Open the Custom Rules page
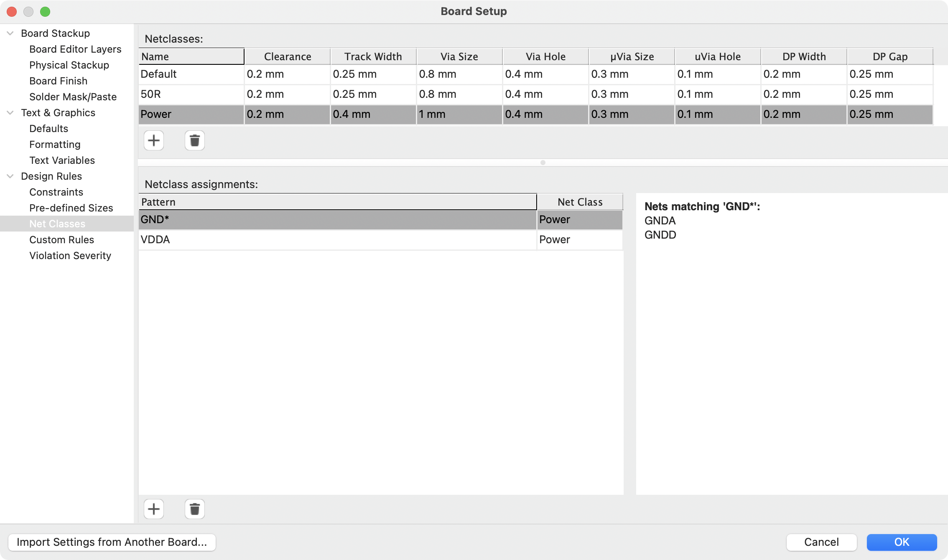This screenshot has width=948, height=560. (61, 239)
